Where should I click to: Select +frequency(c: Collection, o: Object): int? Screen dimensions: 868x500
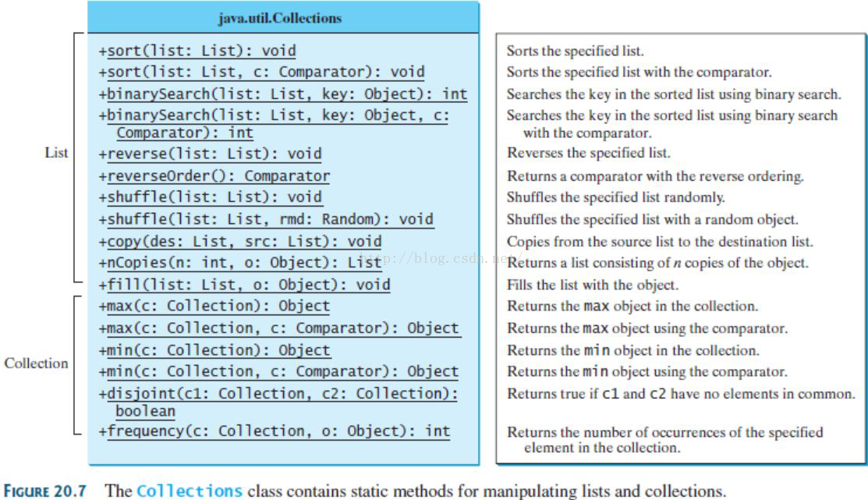click(x=274, y=431)
